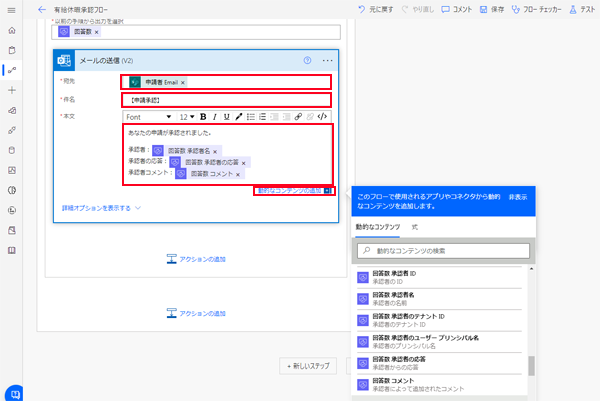Click the Outlook icon on メールの送信 card
The height and width of the screenshot is (401, 600).
(x=64, y=60)
